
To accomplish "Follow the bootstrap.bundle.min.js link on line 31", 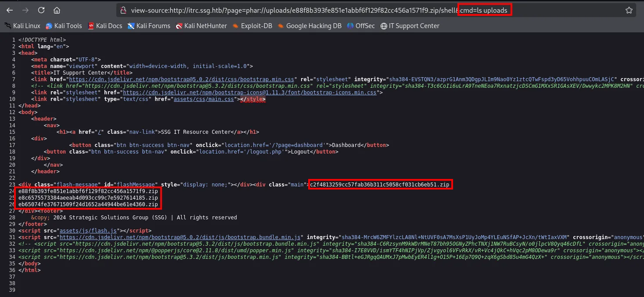I will 181,237.
